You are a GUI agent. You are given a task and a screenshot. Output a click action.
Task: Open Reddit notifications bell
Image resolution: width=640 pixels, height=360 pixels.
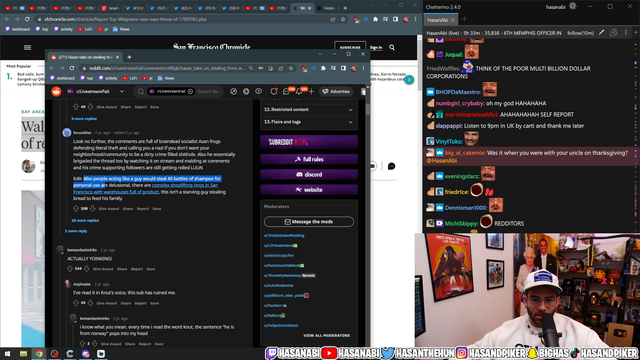point(299,91)
